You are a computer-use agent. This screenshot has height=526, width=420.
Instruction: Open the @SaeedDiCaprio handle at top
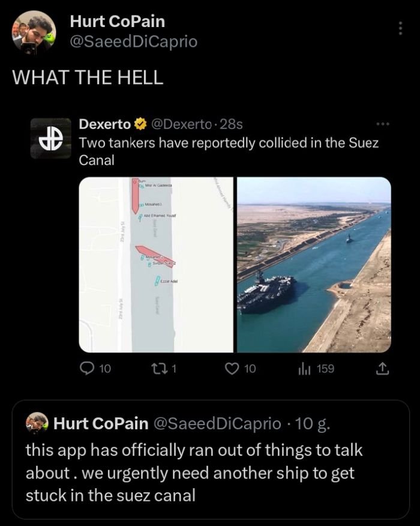(133, 41)
